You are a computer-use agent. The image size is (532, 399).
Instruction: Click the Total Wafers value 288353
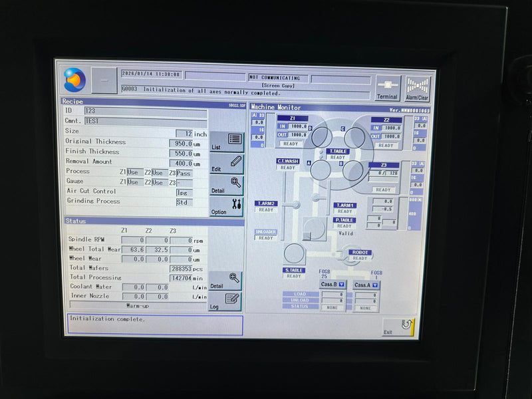pos(181,269)
